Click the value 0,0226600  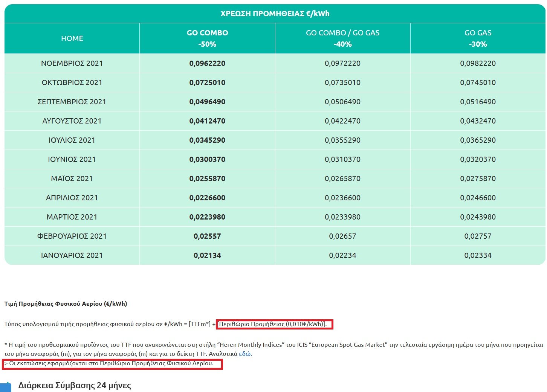(207, 198)
